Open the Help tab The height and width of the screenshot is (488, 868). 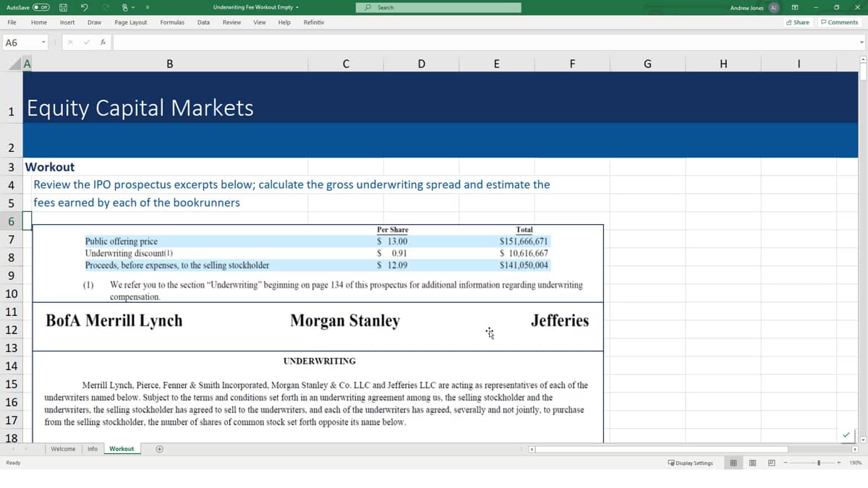[x=284, y=22]
